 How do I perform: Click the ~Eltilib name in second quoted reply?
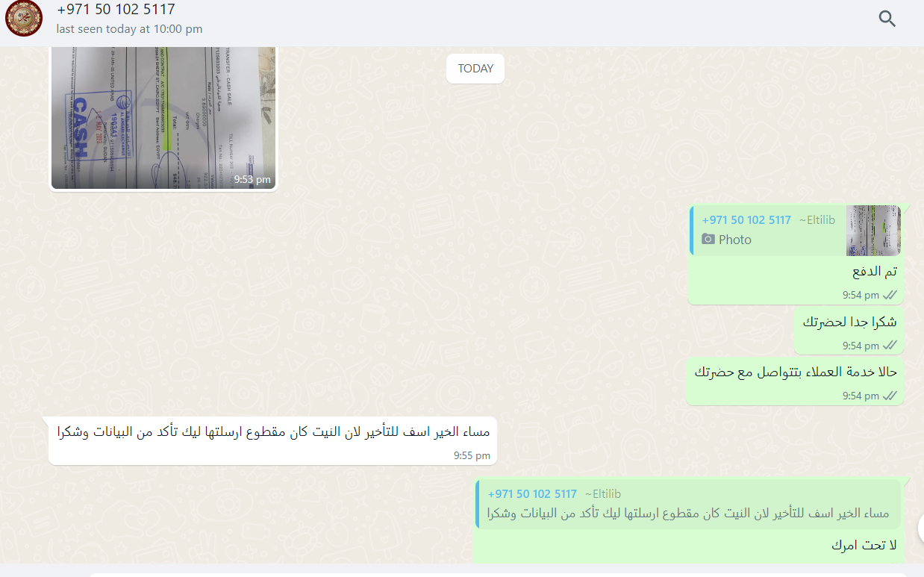click(602, 494)
